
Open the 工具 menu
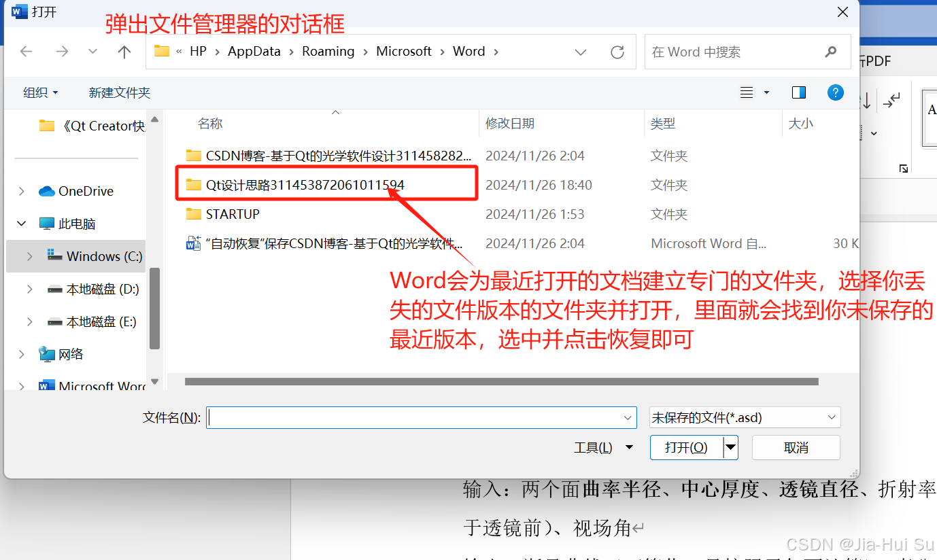pos(604,448)
